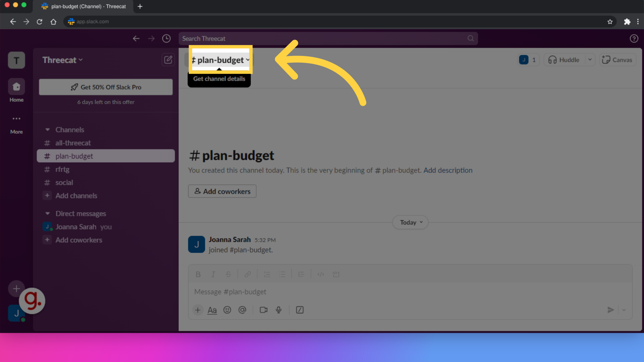Insert a bulleted list in composer
This screenshot has width=644, height=362.
[x=282, y=274]
